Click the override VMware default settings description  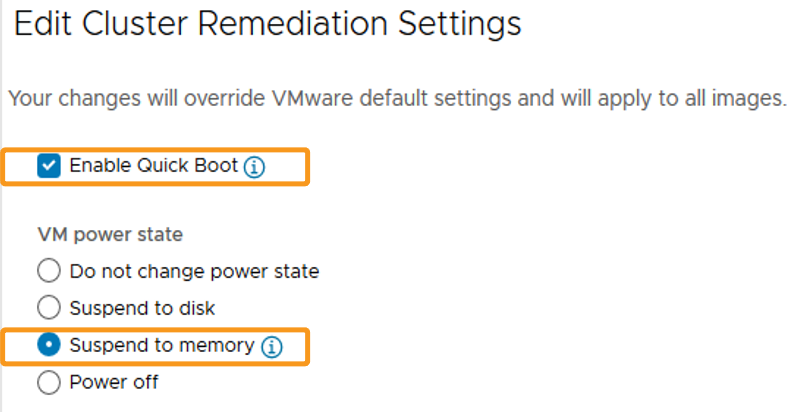(348, 98)
